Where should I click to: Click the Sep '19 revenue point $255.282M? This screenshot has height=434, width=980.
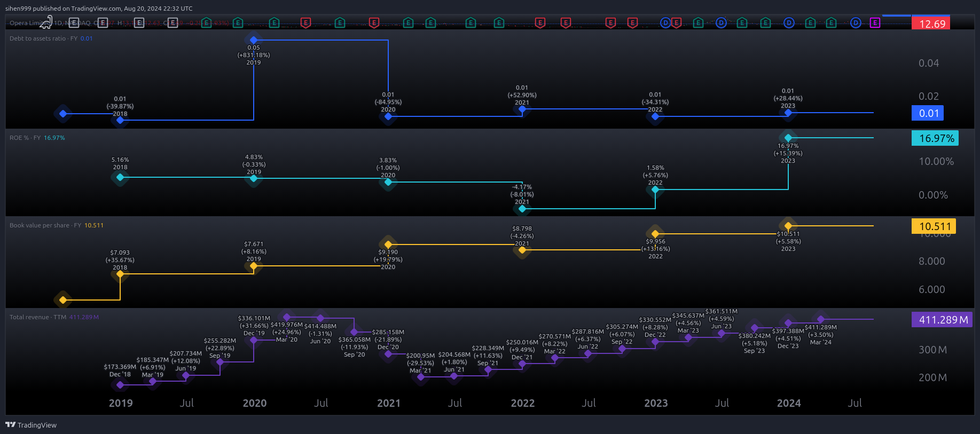(x=220, y=362)
